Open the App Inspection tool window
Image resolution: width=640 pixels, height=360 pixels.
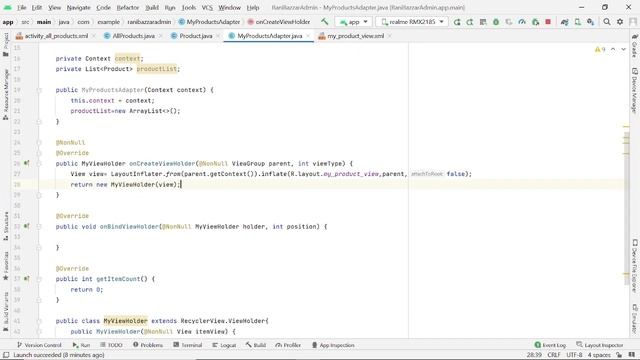point(333,345)
